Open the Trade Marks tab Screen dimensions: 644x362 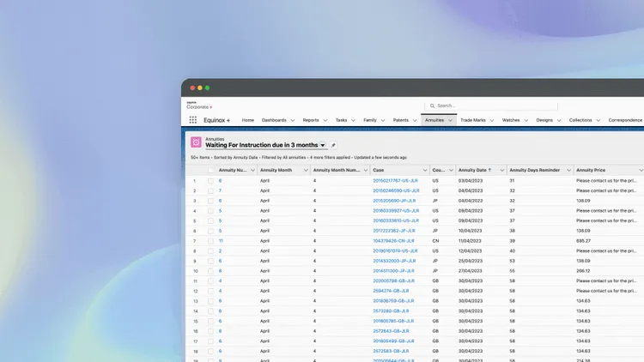tap(473, 120)
